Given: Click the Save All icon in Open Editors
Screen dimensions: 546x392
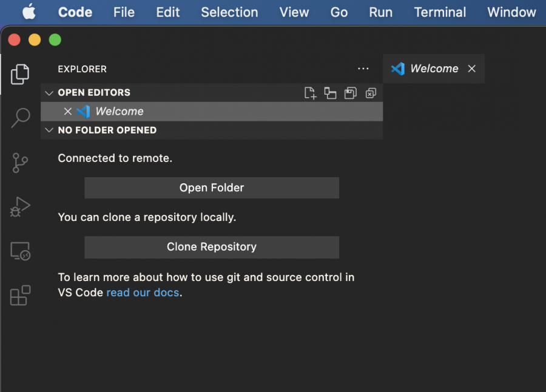Looking at the screenshot, I should click(351, 93).
